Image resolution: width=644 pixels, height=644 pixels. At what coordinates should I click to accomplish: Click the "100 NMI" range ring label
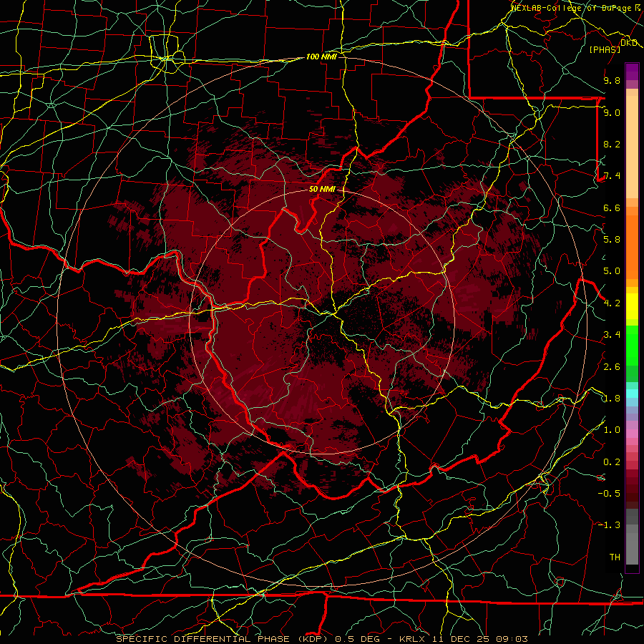coord(321,57)
